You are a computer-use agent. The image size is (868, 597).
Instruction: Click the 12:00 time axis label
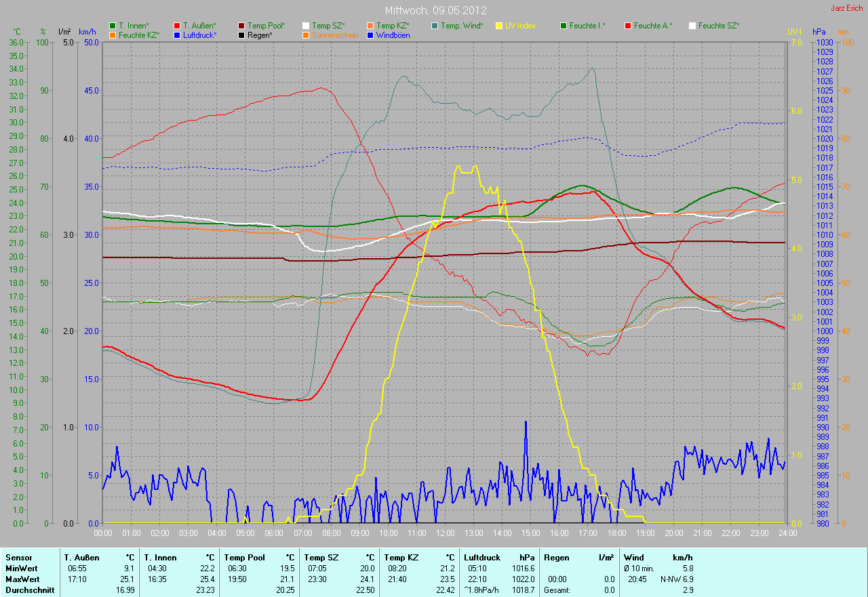[445, 533]
